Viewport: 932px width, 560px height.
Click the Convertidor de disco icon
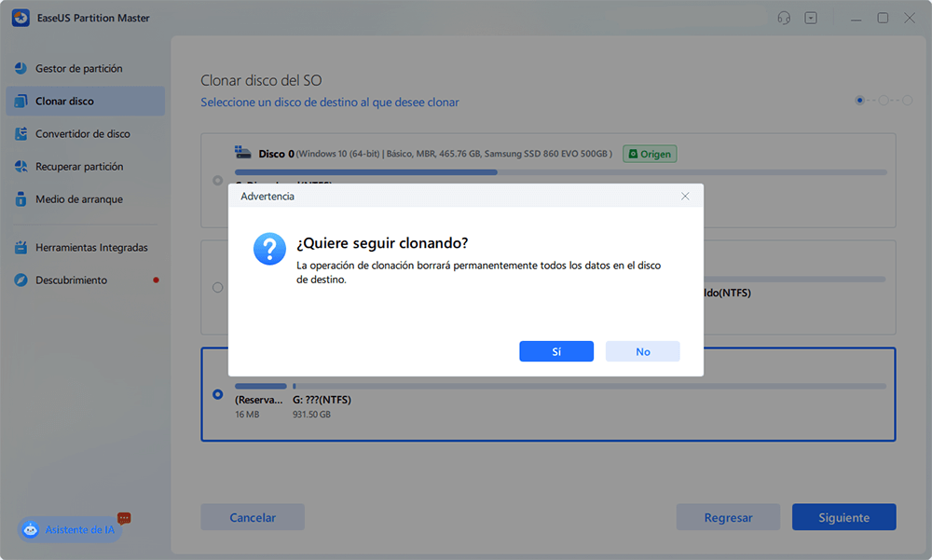pos(21,134)
